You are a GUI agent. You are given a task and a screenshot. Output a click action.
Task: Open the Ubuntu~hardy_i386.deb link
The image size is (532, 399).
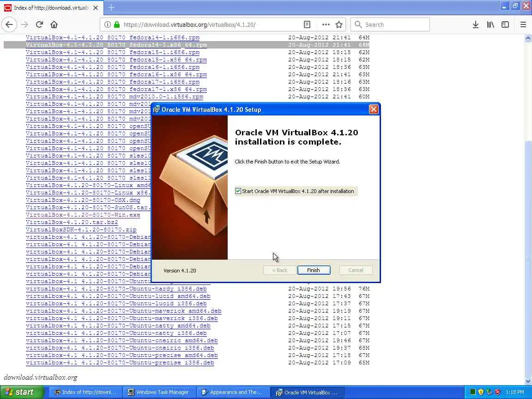[116, 289]
